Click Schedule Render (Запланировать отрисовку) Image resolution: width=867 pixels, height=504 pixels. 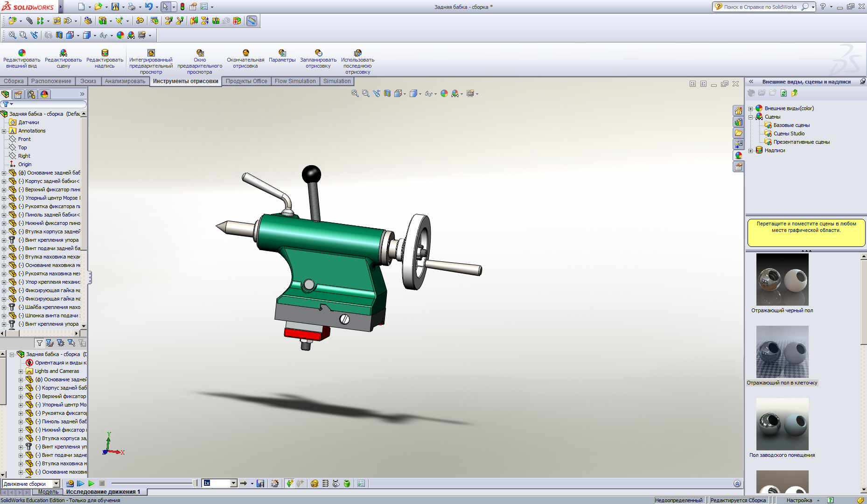tap(318, 59)
